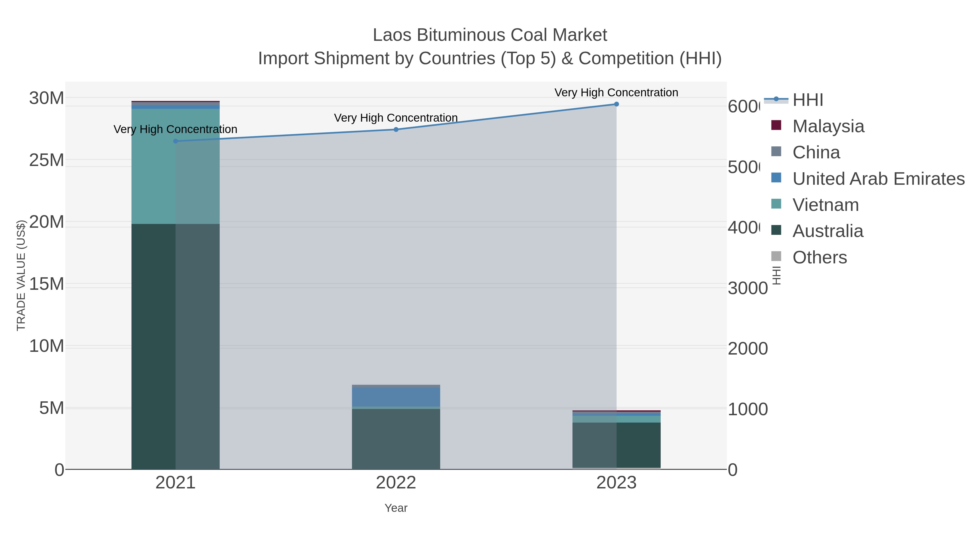Click the 20M y-axis tick label
The height and width of the screenshot is (551, 980).
coord(46,222)
